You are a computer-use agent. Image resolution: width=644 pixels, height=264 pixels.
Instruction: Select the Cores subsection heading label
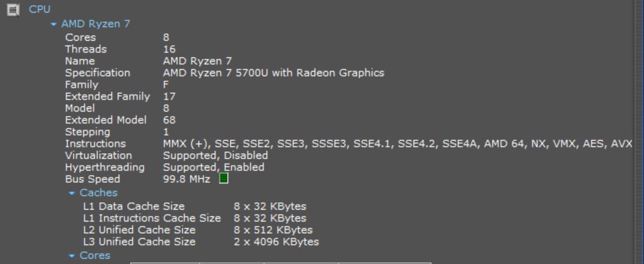tap(95, 256)
